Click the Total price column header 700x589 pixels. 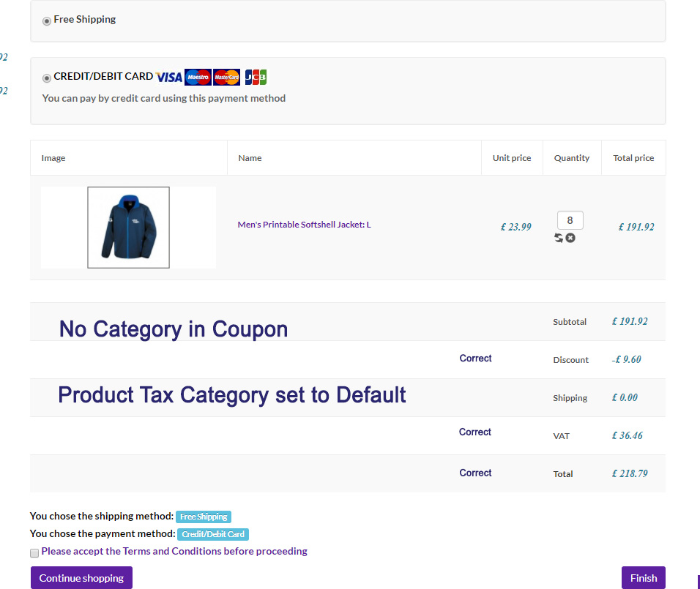coord(633,158)
